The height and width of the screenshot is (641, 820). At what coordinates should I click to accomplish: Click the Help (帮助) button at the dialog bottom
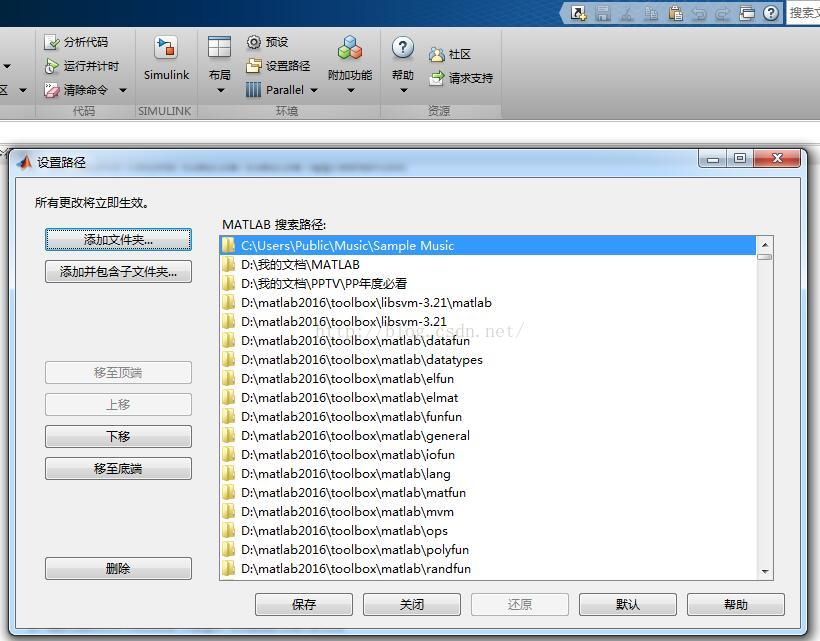click(736, 604)
